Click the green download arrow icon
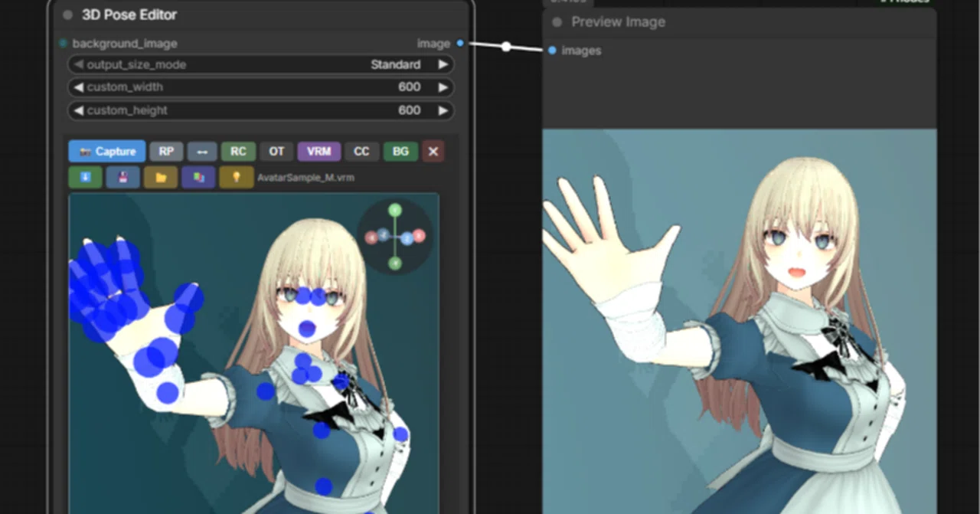This screenshot has width=980, height=514. [85, 178]
